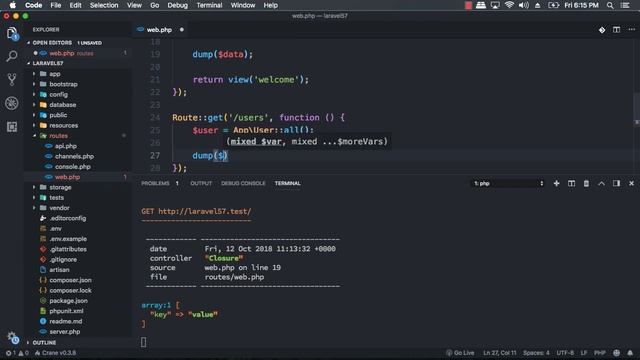Image resolution: width=640 pixels, height=360 pixels.
Task: Collapse the routes folder
Action: [x=58, y=136]
